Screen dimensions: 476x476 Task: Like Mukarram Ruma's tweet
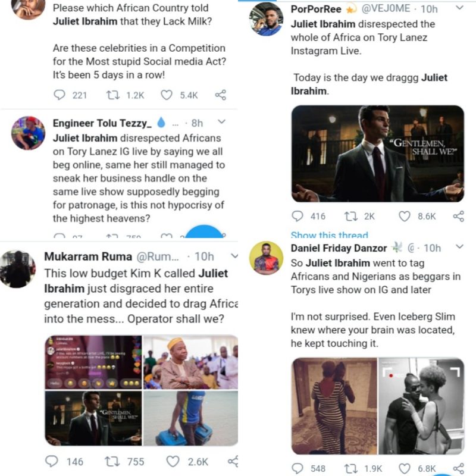pyautogui.click(x=173, y=461)
